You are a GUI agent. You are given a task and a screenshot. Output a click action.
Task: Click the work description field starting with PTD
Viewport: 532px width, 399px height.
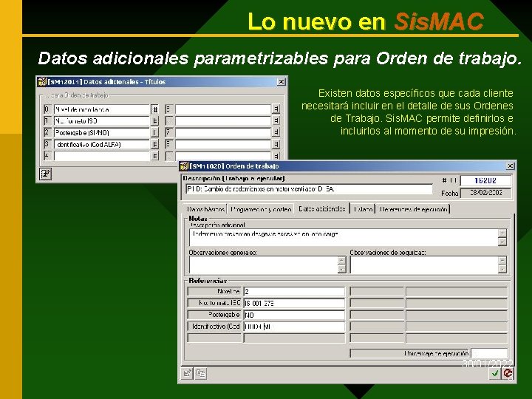[x=309, y=189]
